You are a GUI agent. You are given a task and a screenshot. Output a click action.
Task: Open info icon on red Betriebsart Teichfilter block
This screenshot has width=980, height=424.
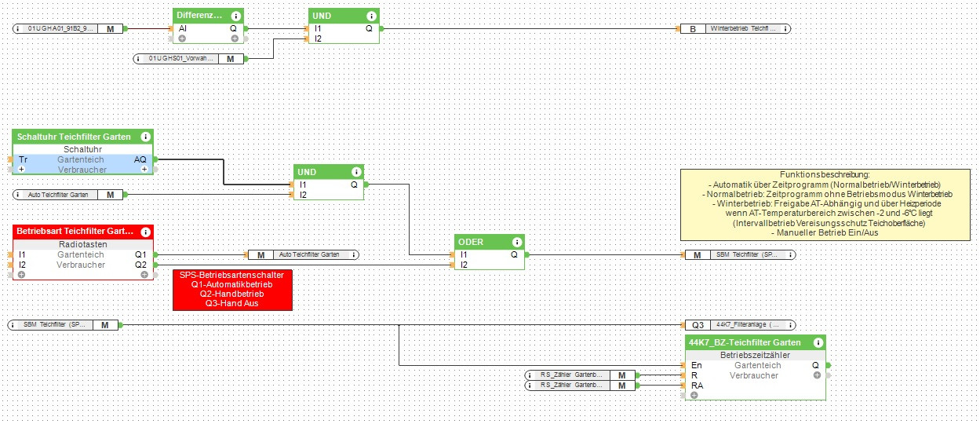[145, 232]
